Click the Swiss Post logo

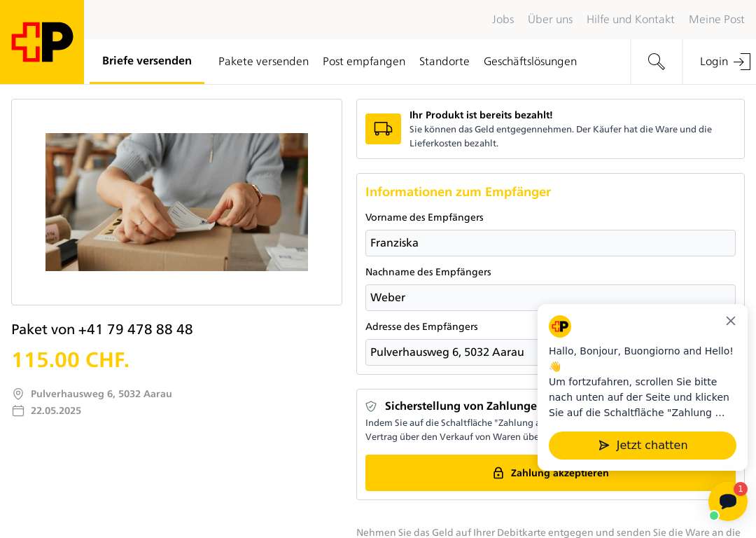pos(42,42)
